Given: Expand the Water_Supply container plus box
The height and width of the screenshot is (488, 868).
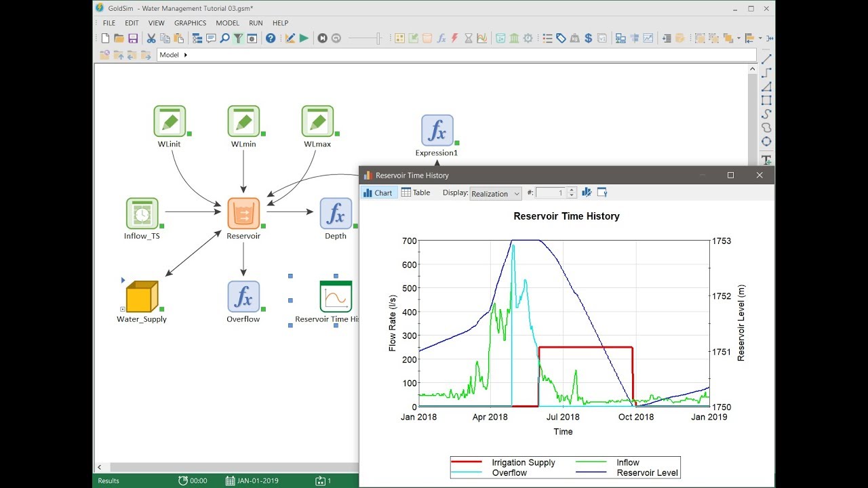Looking at the screenshot, I should (x=123, y=309).
